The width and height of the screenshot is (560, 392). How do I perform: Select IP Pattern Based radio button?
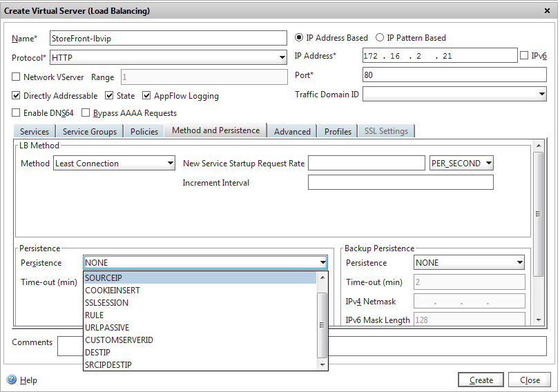point(380,37)
